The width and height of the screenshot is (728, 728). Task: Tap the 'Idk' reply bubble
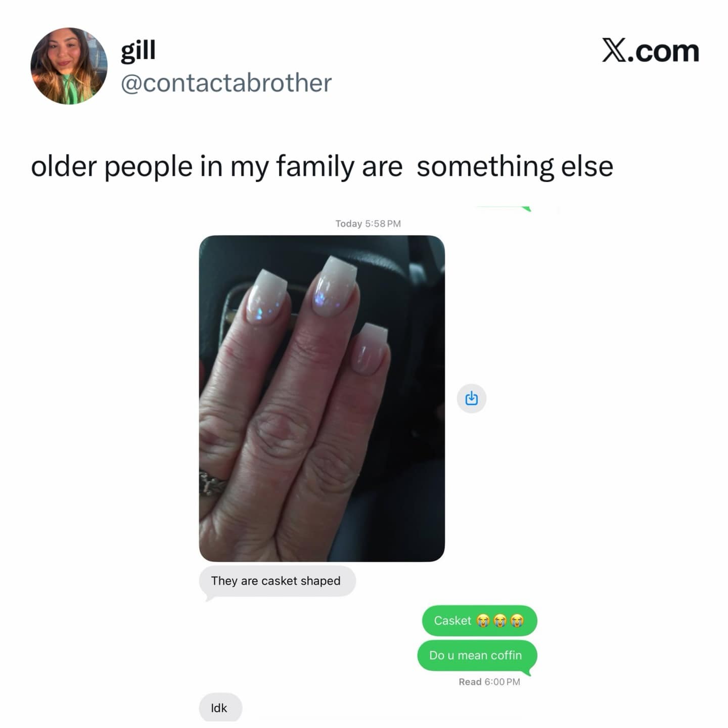pos(220,707)
